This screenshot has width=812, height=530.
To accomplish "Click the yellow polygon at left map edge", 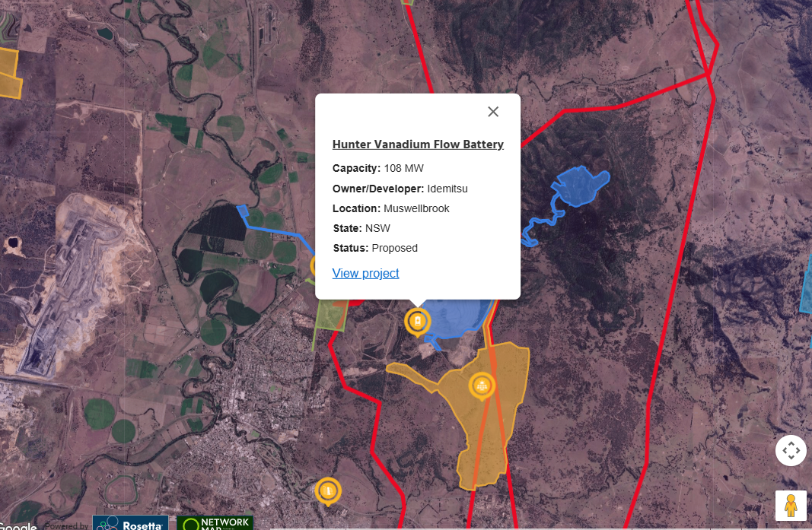I will 9,72.
